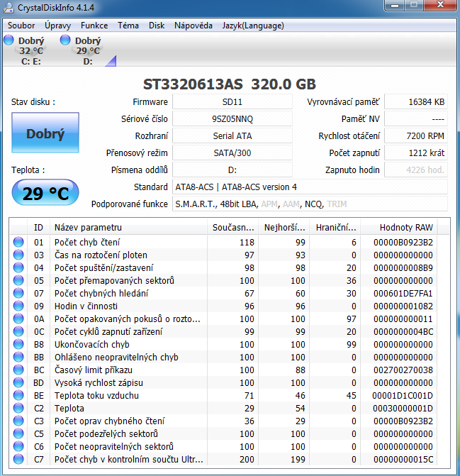
Task: Click RAW value 002700270038
Action: pos(403,370)
